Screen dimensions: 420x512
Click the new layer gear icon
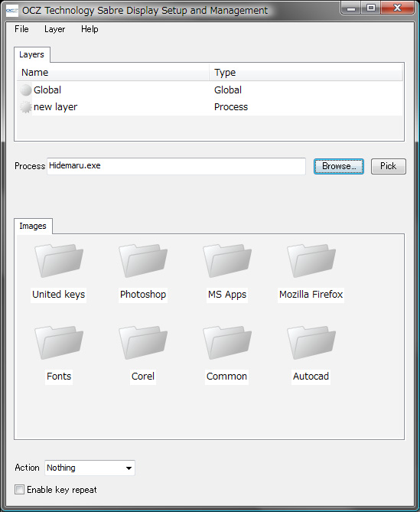(x=25, y=107)
